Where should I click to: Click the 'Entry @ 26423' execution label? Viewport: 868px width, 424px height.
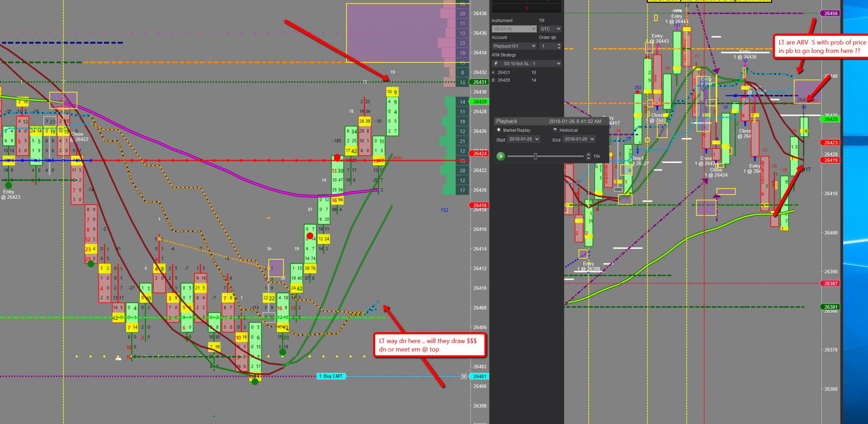(10, 195)
